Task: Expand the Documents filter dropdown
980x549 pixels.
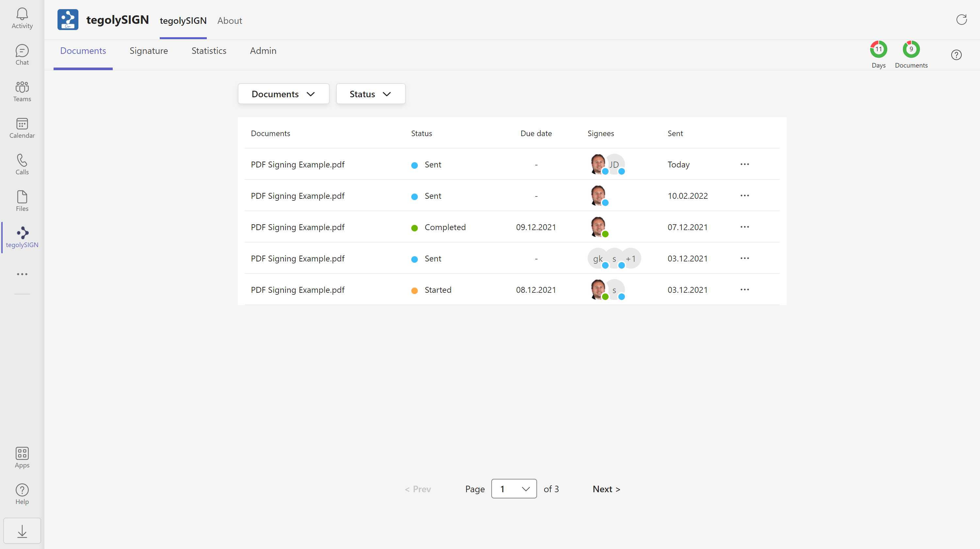Action: [x=284, y=94]
